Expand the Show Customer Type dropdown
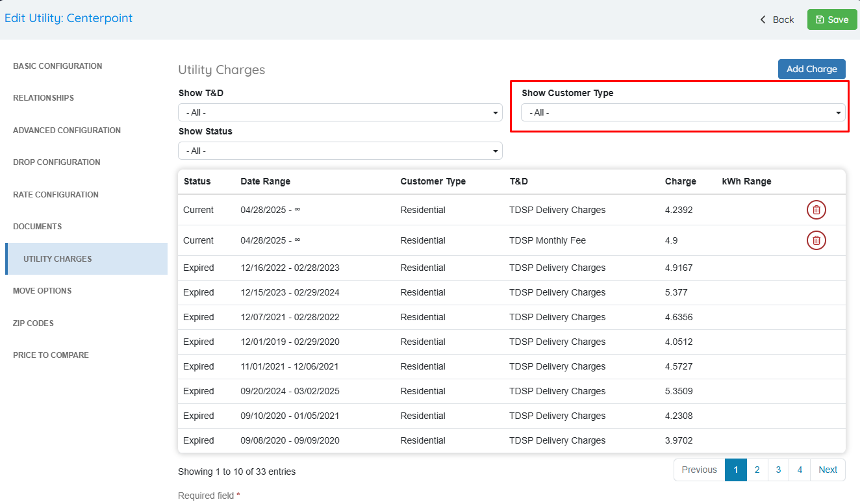860x504 pixels. pos(683,112)
